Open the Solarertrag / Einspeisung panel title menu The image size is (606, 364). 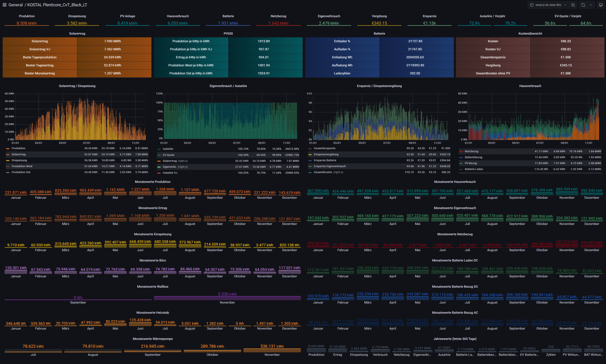77,86
